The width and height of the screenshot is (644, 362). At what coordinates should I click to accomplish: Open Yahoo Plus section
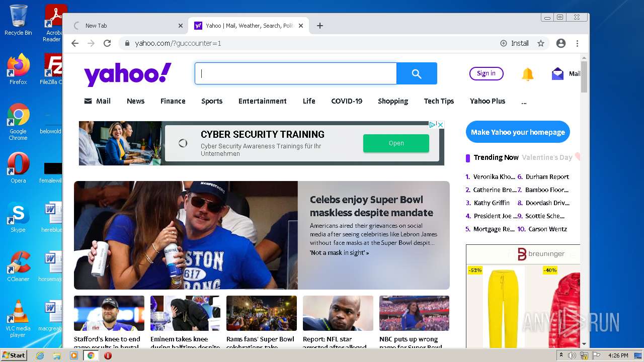pos(488,101)
